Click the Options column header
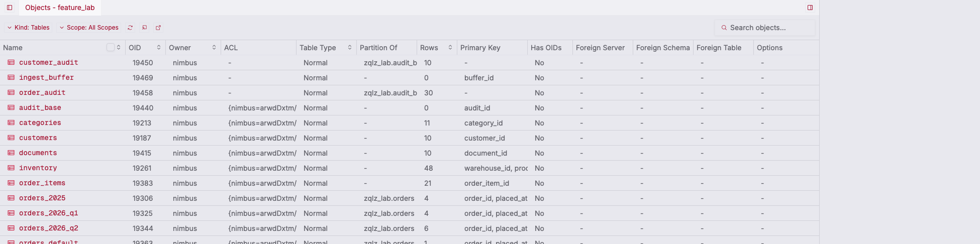Screen dimensions: 980x244 click(787, 48)
